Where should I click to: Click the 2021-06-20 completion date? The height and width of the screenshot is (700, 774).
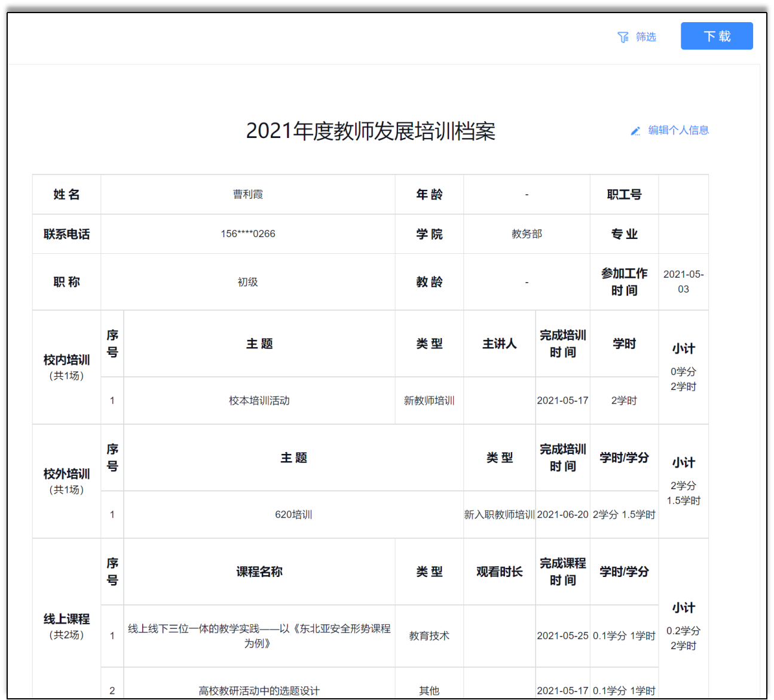click(562, 514)
